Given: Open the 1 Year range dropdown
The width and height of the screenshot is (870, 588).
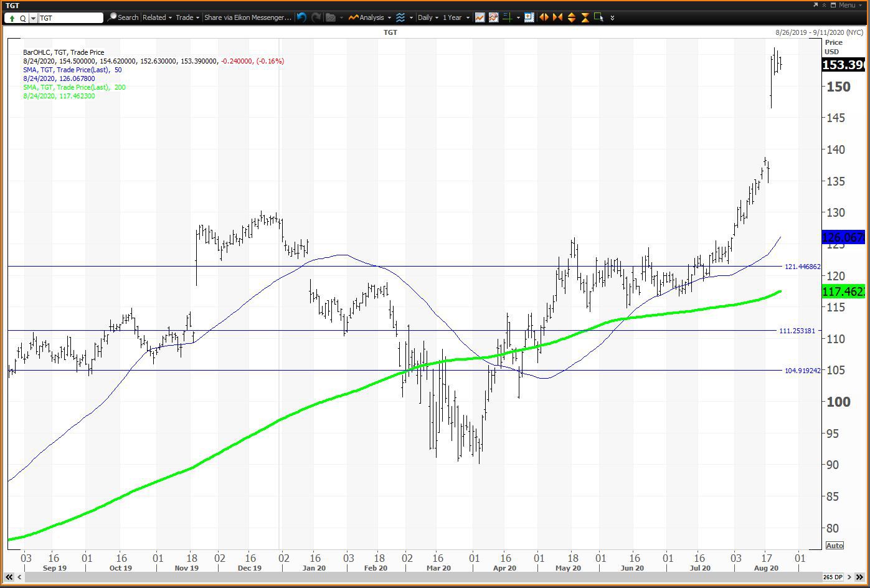Looking at the screenshot, I should pos(456,17).
